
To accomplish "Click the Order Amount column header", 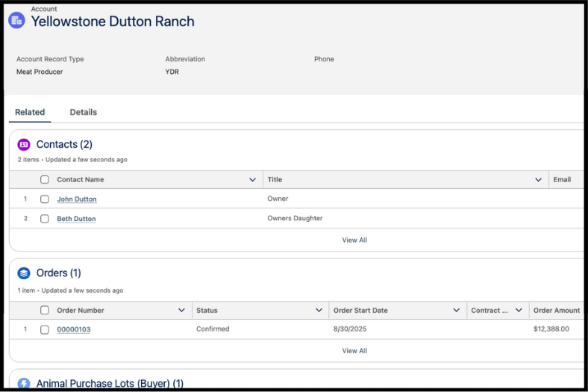I will click(557, 310).
